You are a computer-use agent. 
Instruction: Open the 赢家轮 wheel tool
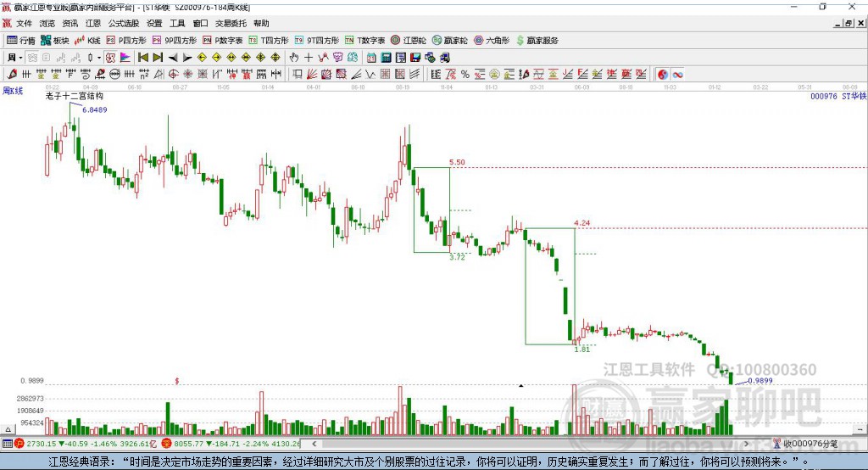[x=450, y=41]
